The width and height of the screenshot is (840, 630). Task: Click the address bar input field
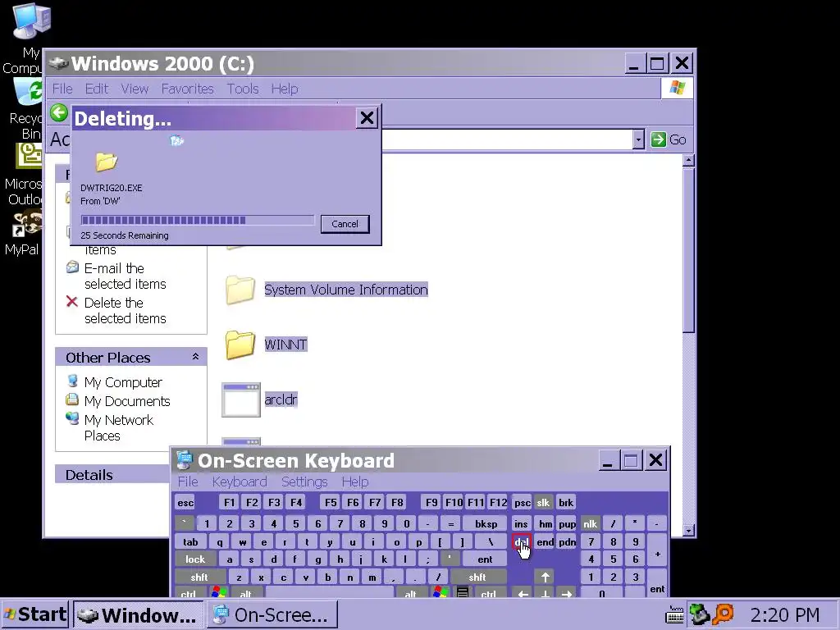point(506,139)
